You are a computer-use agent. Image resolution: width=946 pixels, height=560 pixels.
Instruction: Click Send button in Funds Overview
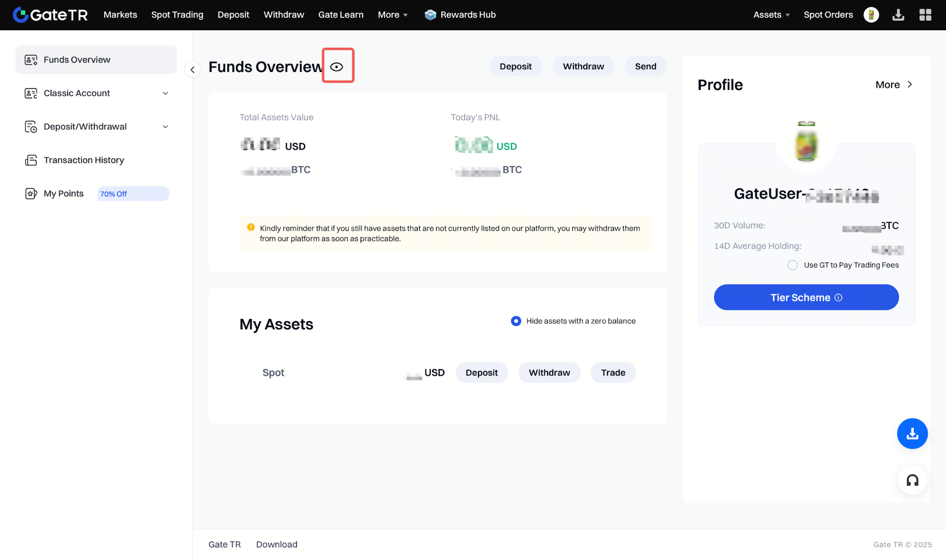pyautogui.click(x=645, y=66)
